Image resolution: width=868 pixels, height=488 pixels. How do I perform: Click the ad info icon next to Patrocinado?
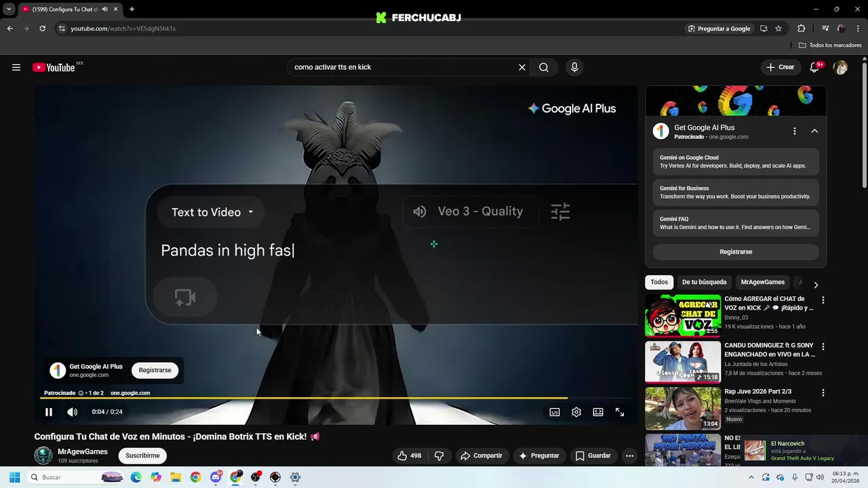coord(81,393)
